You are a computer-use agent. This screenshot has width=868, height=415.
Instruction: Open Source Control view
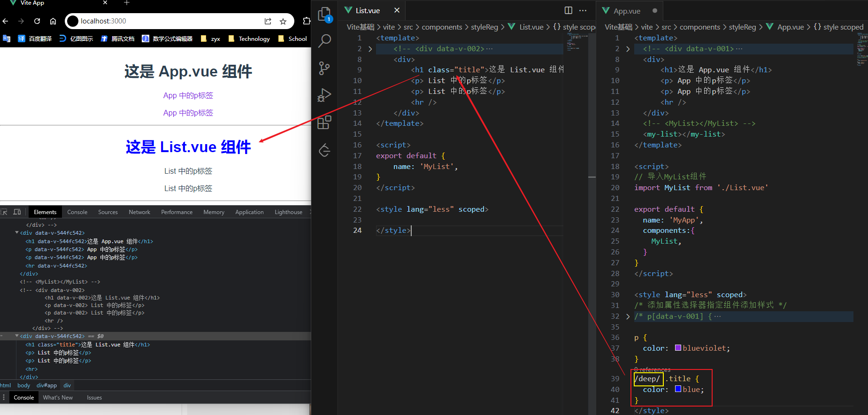point(324,69)
